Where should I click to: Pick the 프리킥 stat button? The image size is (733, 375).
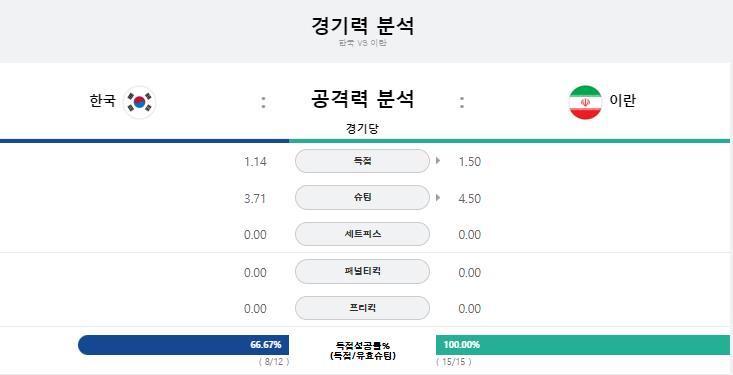(x=362, y=308)
